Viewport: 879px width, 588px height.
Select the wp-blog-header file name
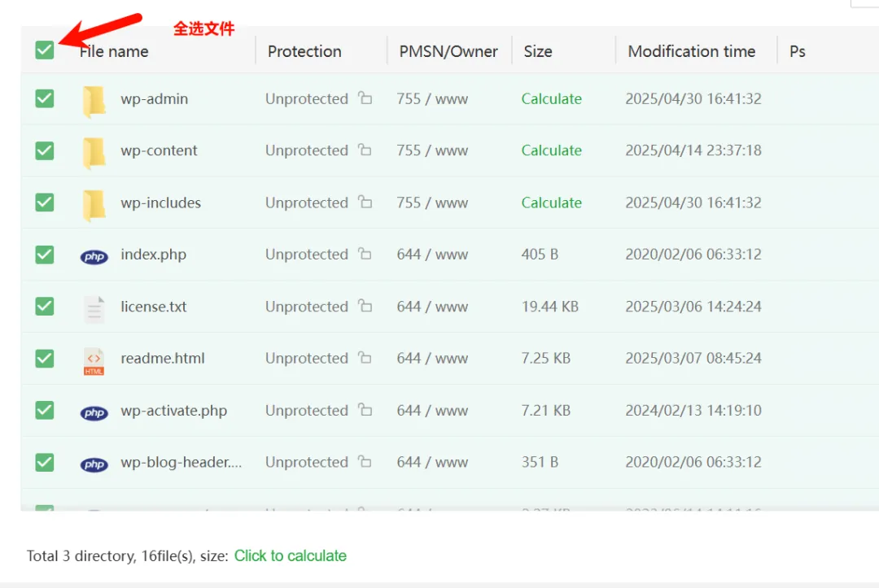(x=181, y=462)
